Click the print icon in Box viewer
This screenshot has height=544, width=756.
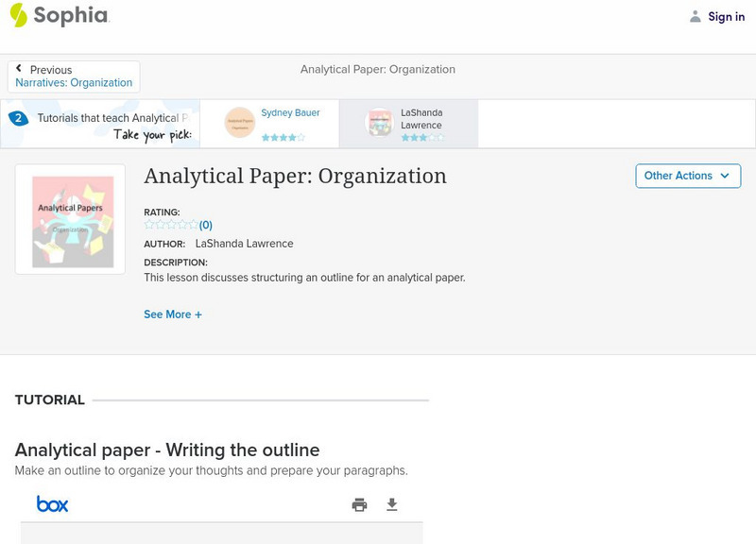click(359, 504)
